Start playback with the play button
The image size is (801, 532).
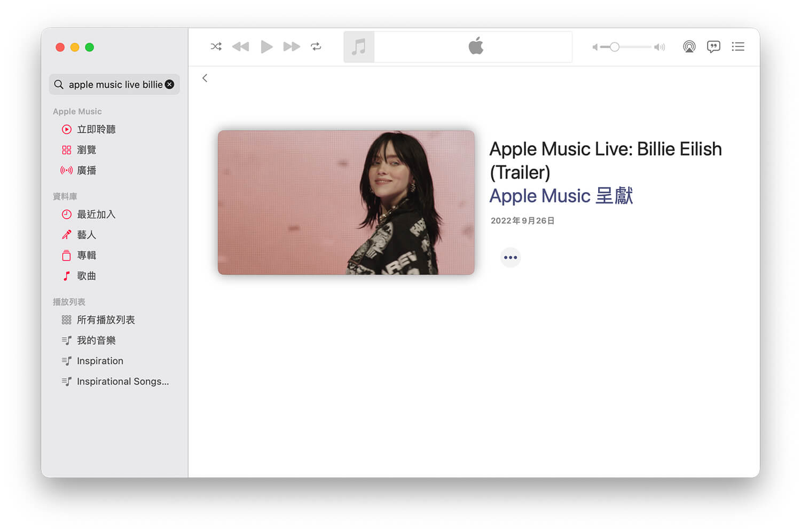(266, 46)
